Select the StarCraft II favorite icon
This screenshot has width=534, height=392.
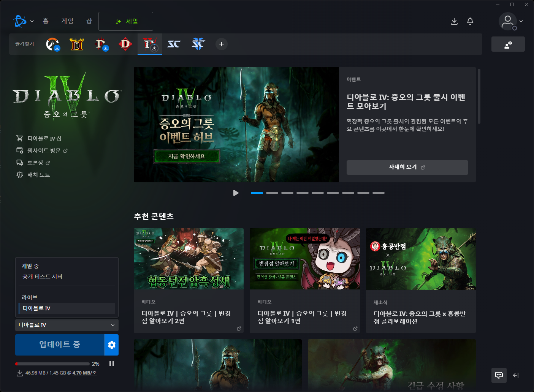pos(198,44)
